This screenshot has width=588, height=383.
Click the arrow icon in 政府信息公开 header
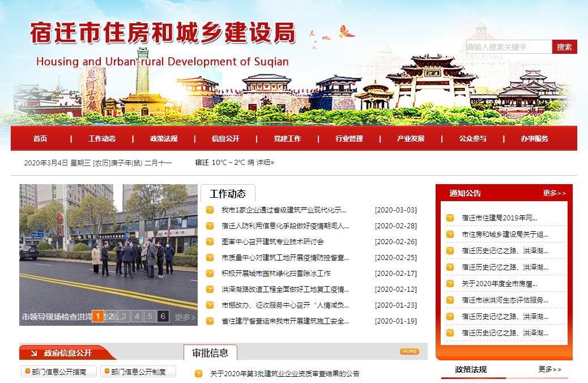(x=34, y=353)
